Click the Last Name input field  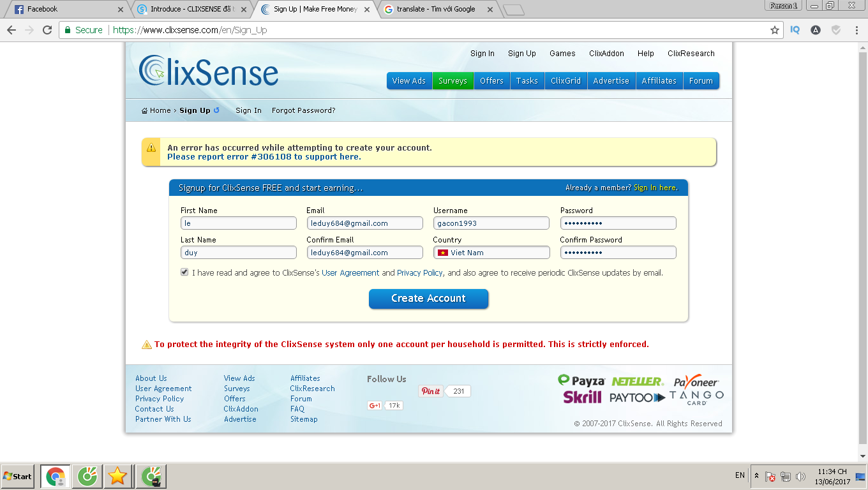pos(239,253)
